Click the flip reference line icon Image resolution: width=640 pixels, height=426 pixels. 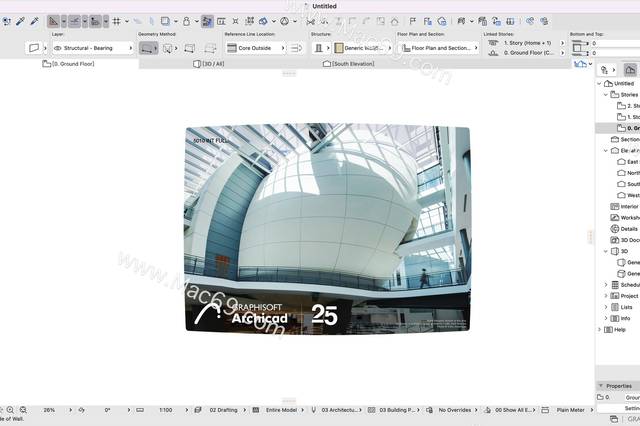(x=296, y=48)
